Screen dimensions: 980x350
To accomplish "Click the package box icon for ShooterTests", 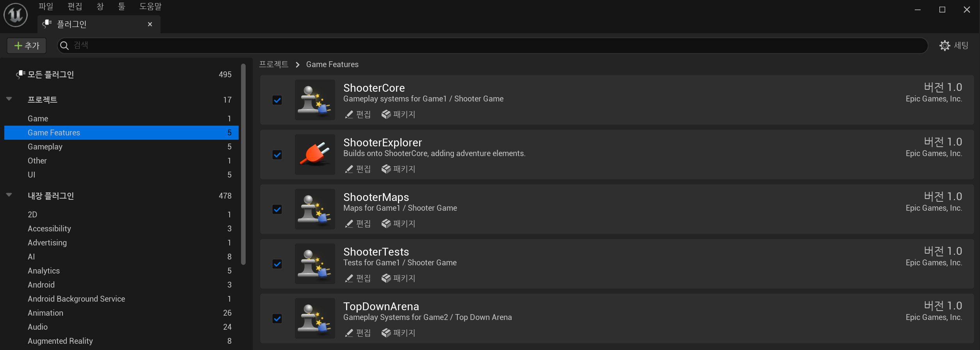I will [x=386, y=278].
